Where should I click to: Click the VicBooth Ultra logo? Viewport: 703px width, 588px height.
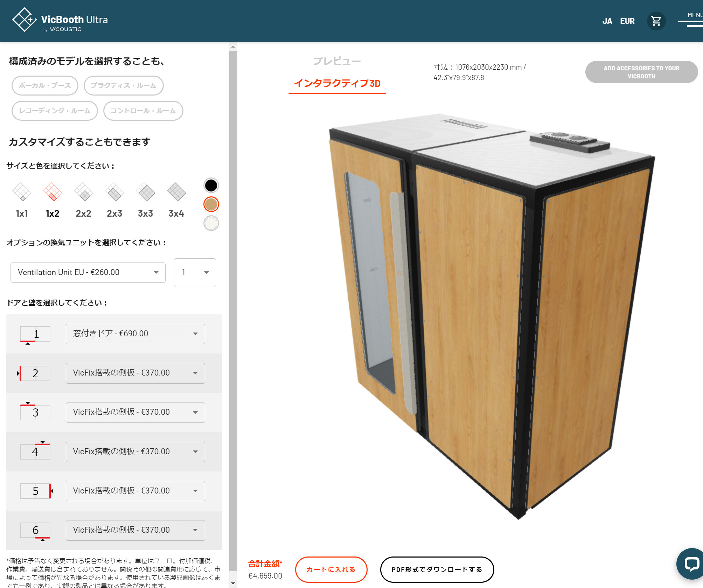click(x=60, y=20)
